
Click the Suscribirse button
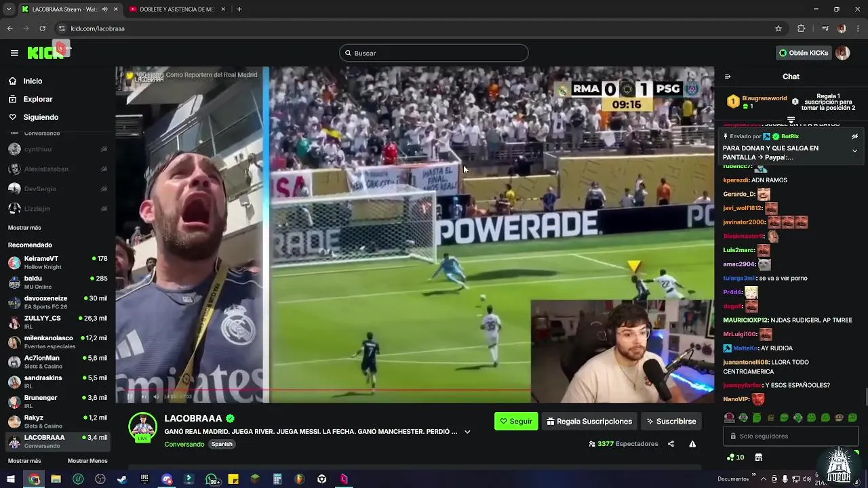(x=671, y=421)
